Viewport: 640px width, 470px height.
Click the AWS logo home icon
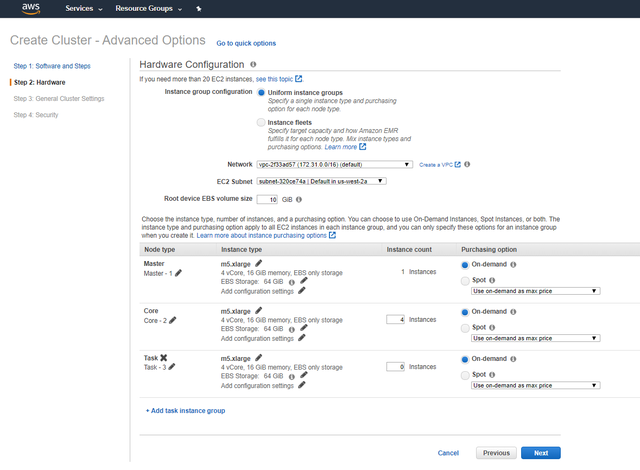point(31,8)
